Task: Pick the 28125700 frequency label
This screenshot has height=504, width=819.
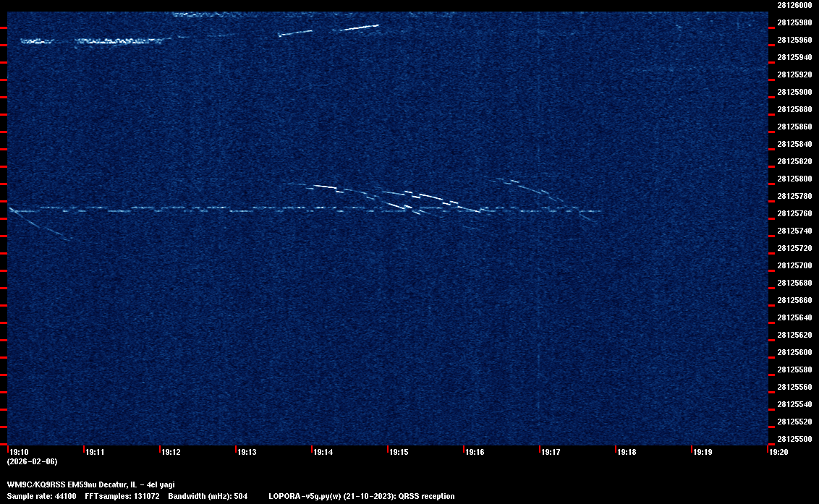Action: [794, 265]
